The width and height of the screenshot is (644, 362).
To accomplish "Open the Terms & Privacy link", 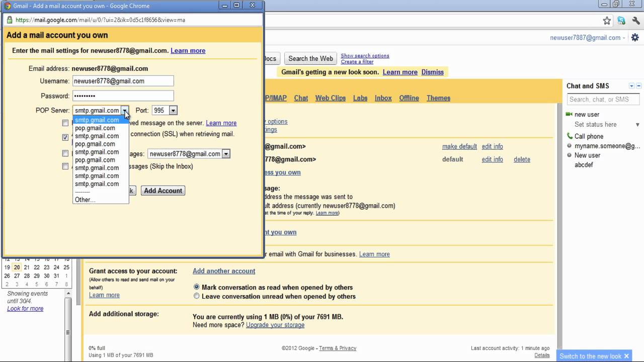I will coord(338,348).
